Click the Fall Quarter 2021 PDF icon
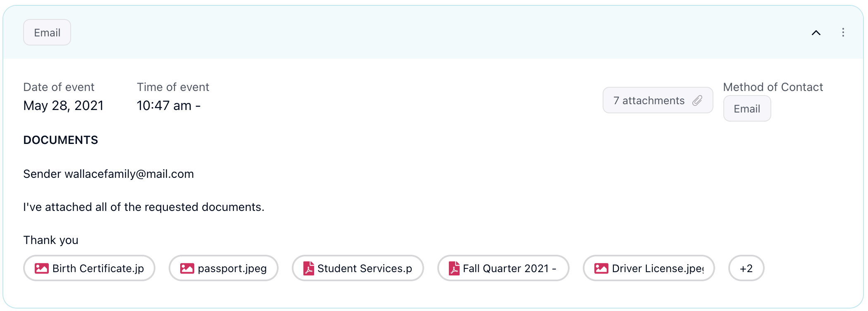868x311 pixels. pos(454,268)
